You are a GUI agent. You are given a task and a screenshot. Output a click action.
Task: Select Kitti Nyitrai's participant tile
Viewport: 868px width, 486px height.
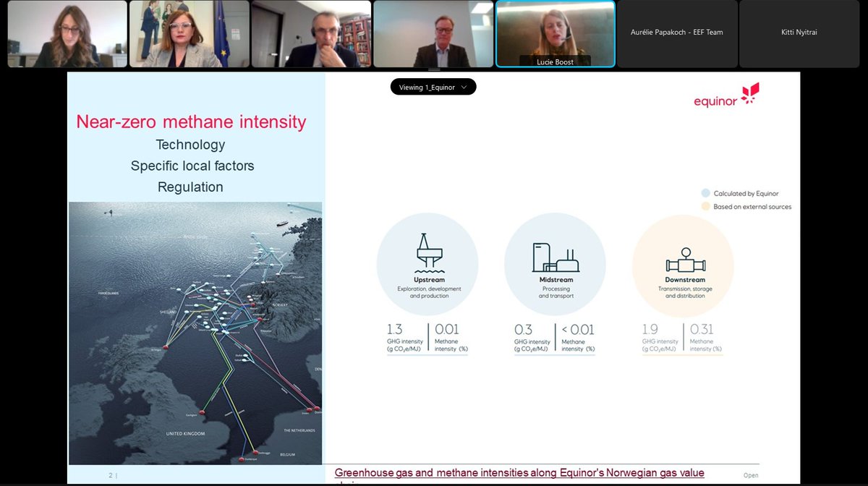(x=799, y=33)
